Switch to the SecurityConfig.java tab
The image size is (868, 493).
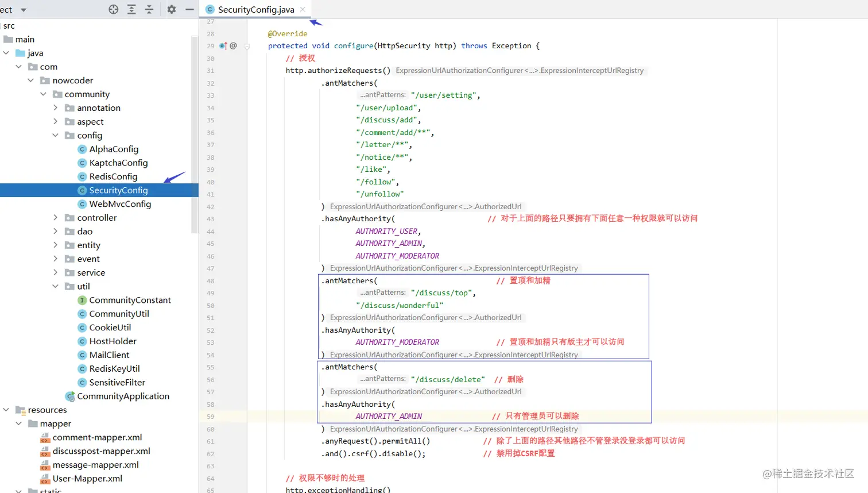click(x=256, y=9)
